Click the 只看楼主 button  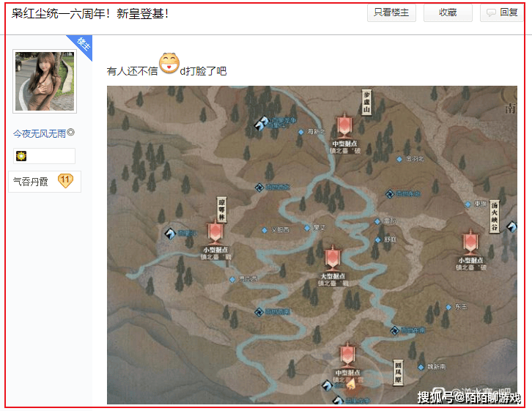(391, 13)
